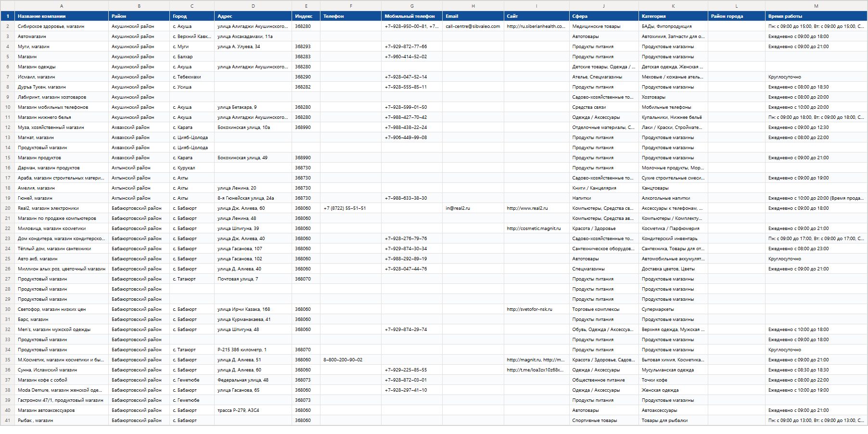This screenshot has width=868, height=434.
Task: Select category cell 'Алкогольные напитки'
Action: [x=673, y=198]
